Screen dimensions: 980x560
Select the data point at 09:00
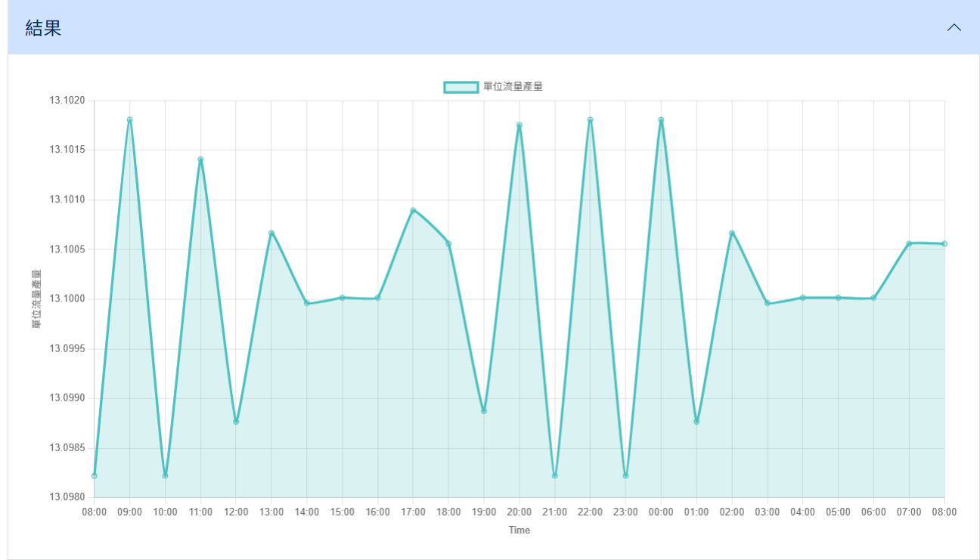coord(129,119)
